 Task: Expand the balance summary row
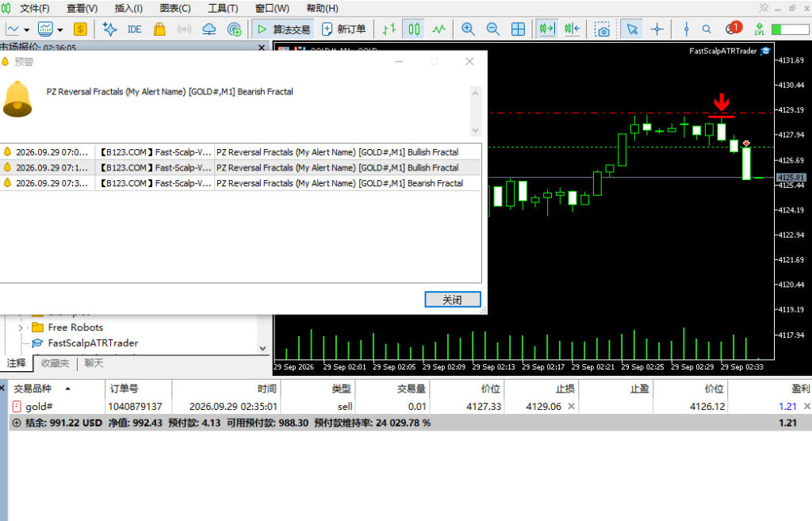pos(17,423)
